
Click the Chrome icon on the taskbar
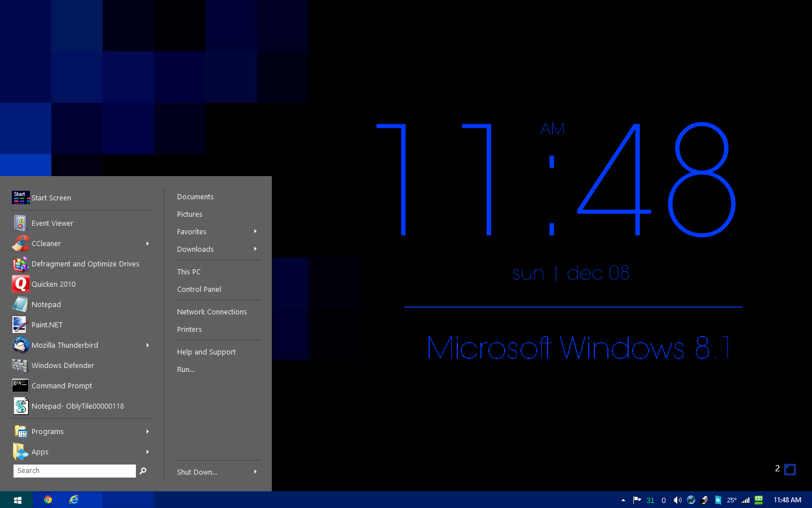pos(48,500)
